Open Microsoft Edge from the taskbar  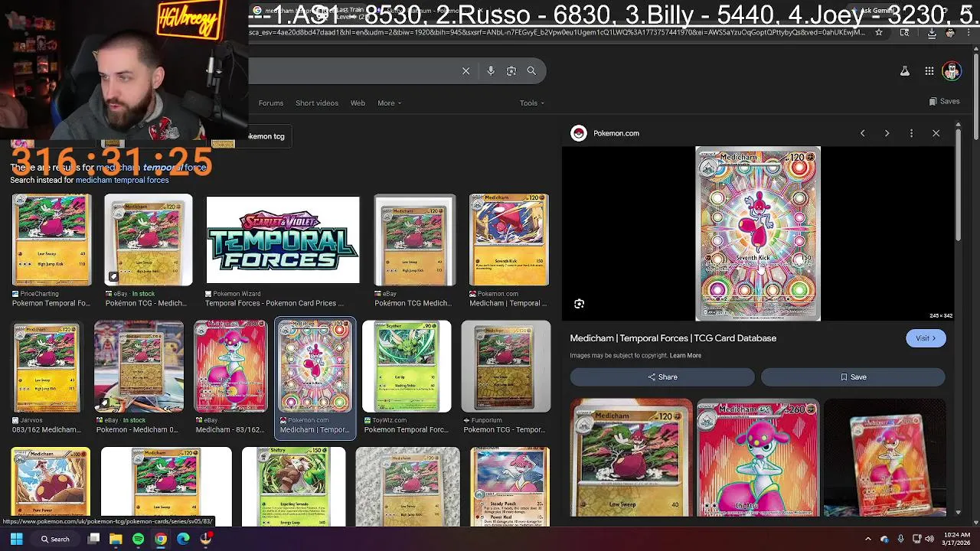(x=183, y=539)
